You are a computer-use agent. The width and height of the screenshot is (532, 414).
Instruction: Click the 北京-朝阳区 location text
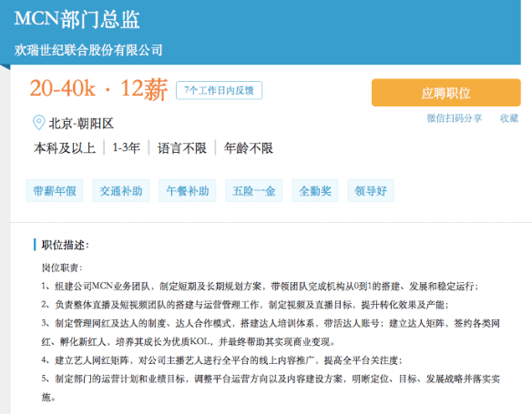81,124
